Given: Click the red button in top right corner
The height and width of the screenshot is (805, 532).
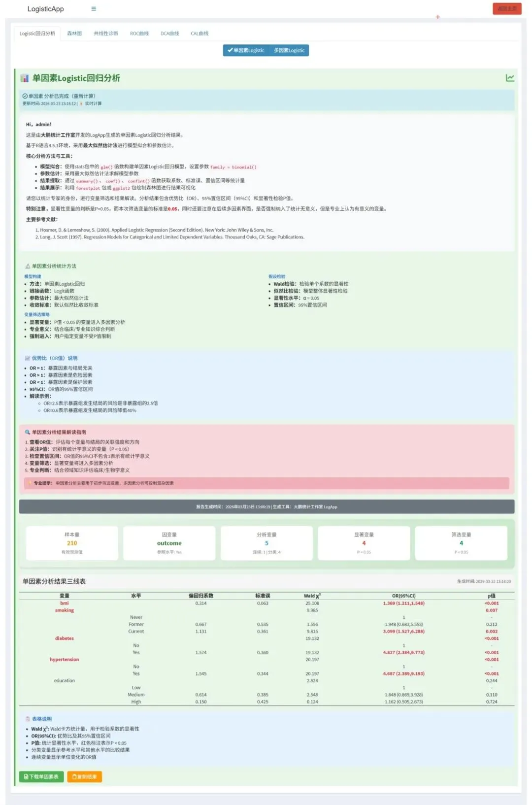Looking at the screenshot, I should click(507, 8).
